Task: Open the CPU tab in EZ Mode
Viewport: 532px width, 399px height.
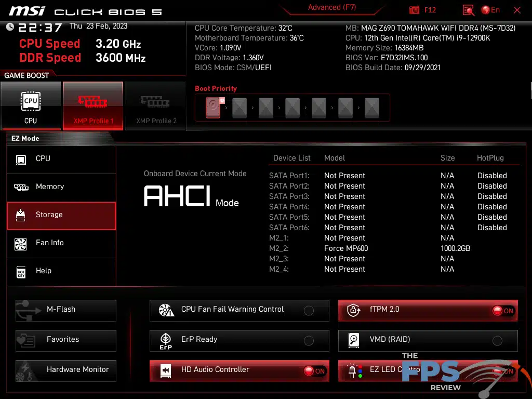Action: click(x=61, y=159)
